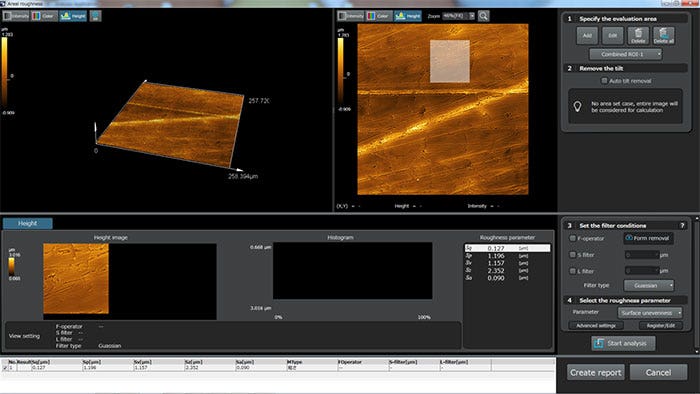700x394 pixels.
Task: Click the 3D surface height view
Action: (170, 124)
